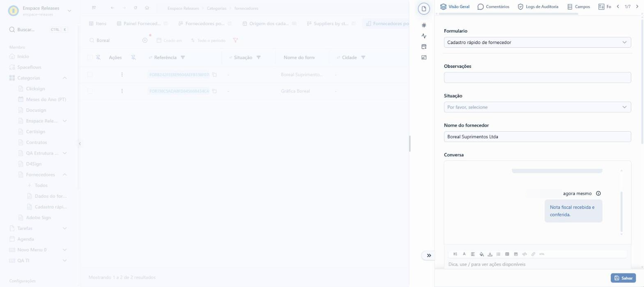Insert an image in conversation editor
The width and height of the screenshot is (644, 287).
pos(516,254)
